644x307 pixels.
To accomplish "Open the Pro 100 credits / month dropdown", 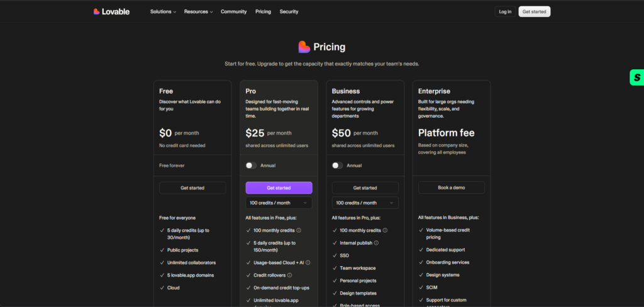I will point(279,203).
